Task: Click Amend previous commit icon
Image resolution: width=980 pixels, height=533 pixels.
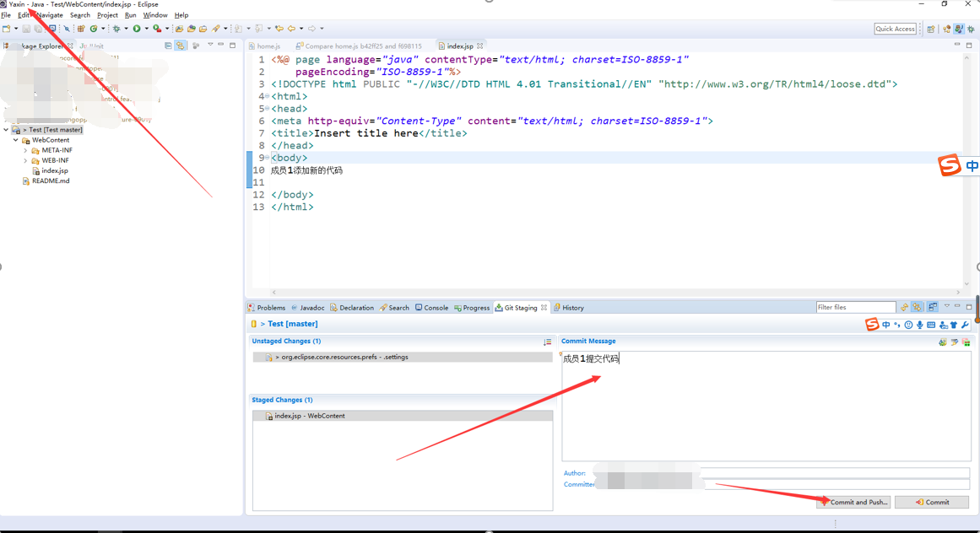Action: point(943,342)
